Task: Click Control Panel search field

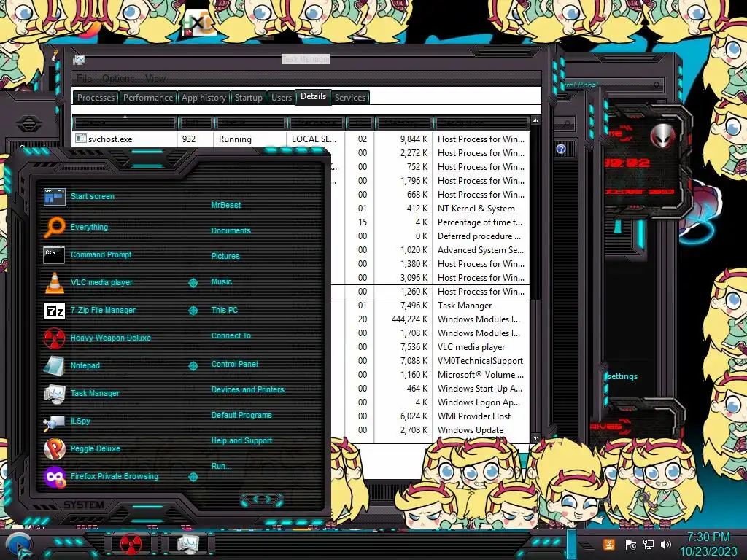Action: coord(612,85)
